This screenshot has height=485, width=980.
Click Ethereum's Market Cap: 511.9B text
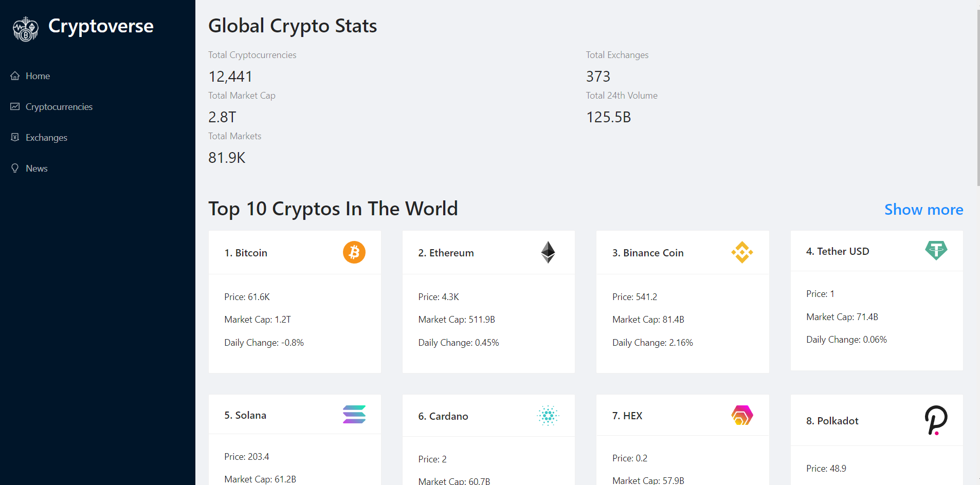coord(457,320)
